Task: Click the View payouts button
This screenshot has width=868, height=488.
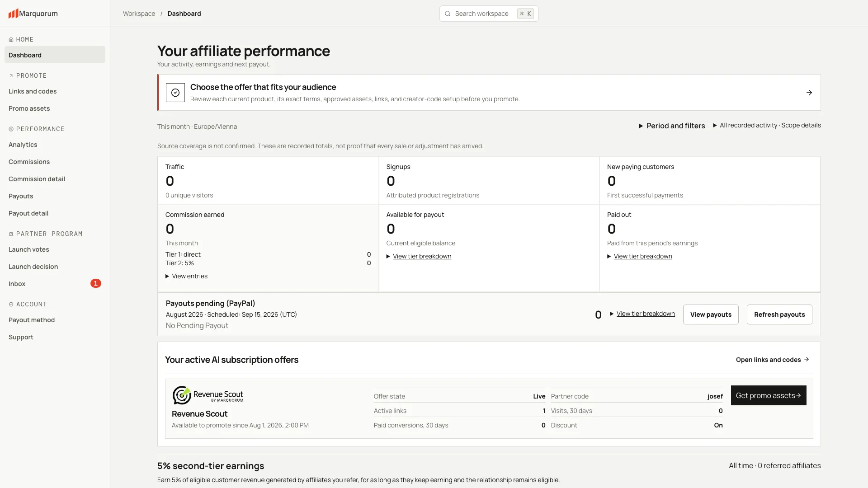Action: pos(711,314)
